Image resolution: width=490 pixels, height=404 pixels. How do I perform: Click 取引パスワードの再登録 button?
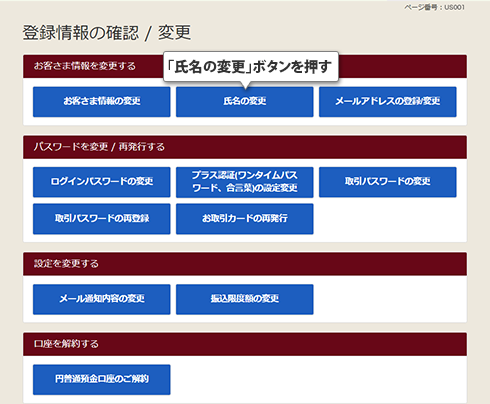(x=102, y=219)
